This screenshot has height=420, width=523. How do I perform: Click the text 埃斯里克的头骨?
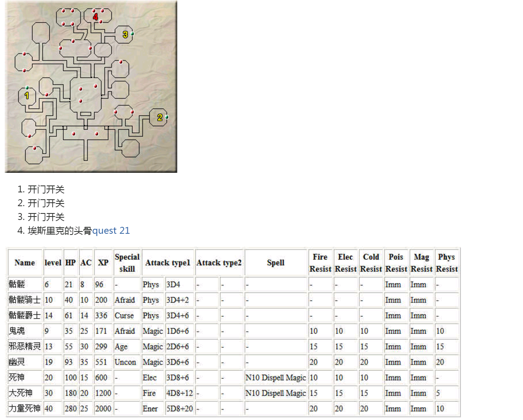click(x=60, y=230)
